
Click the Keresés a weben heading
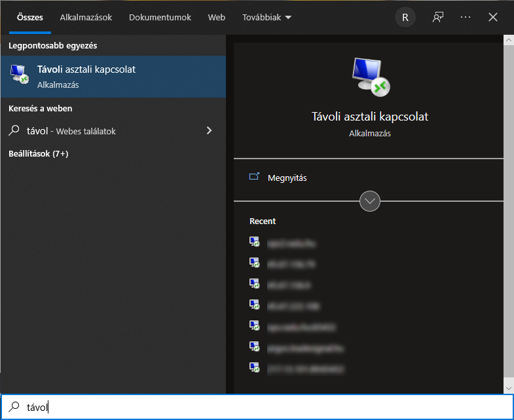pyautogui.click(x=41, y=109)
